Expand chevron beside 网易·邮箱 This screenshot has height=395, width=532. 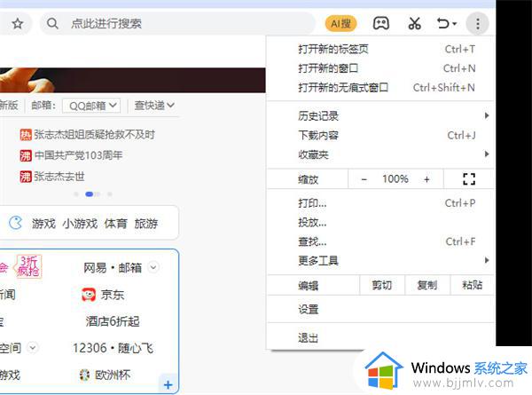click(153, 268)
